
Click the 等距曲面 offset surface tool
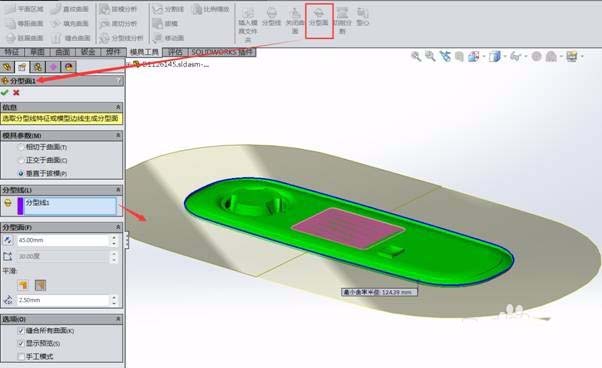point(25,23)
